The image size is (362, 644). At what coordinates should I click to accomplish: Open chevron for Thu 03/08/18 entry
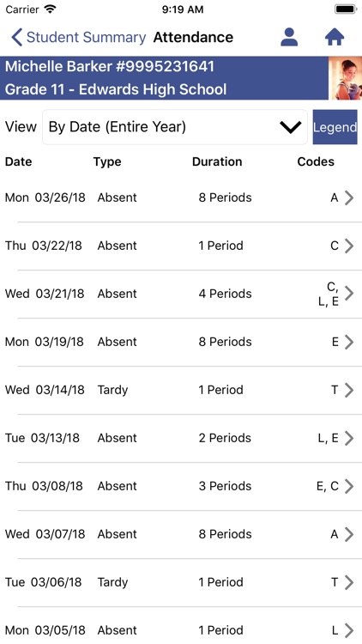[349, 486]
